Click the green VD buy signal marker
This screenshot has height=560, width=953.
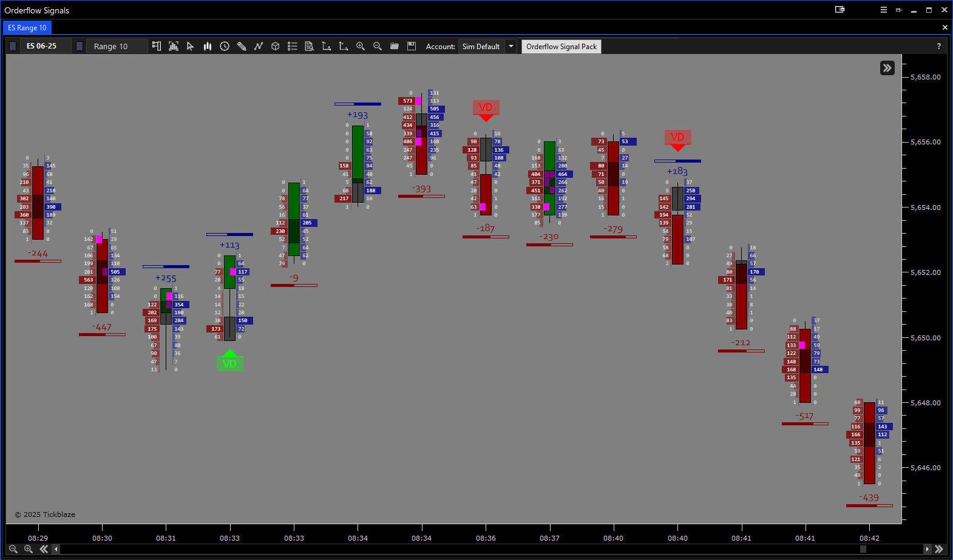click(229, 361)
